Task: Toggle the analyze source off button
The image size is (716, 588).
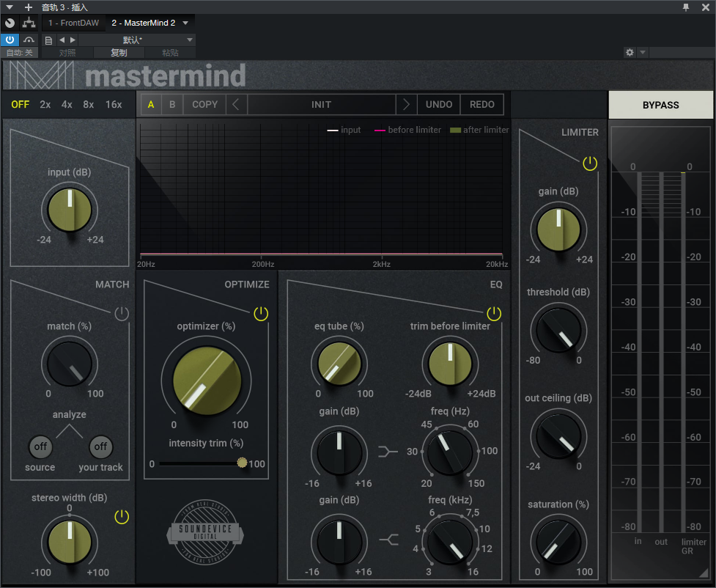Action: (40, 446)
